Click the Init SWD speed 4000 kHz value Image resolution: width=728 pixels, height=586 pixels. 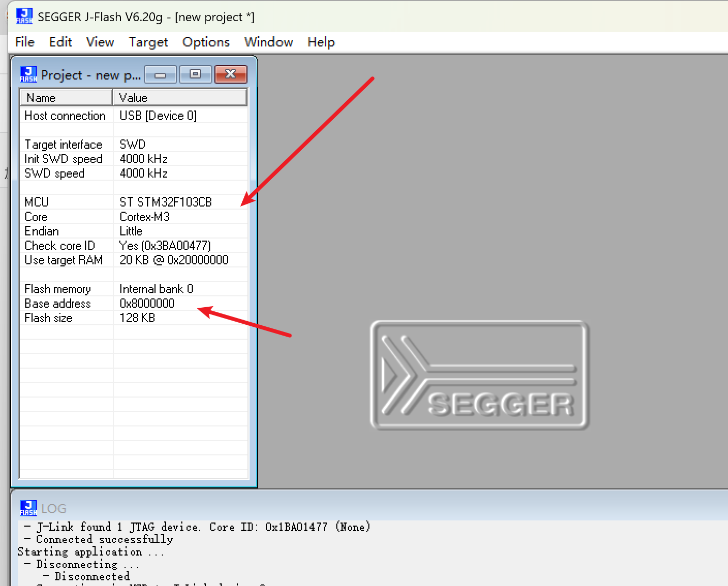pos(144,159)
